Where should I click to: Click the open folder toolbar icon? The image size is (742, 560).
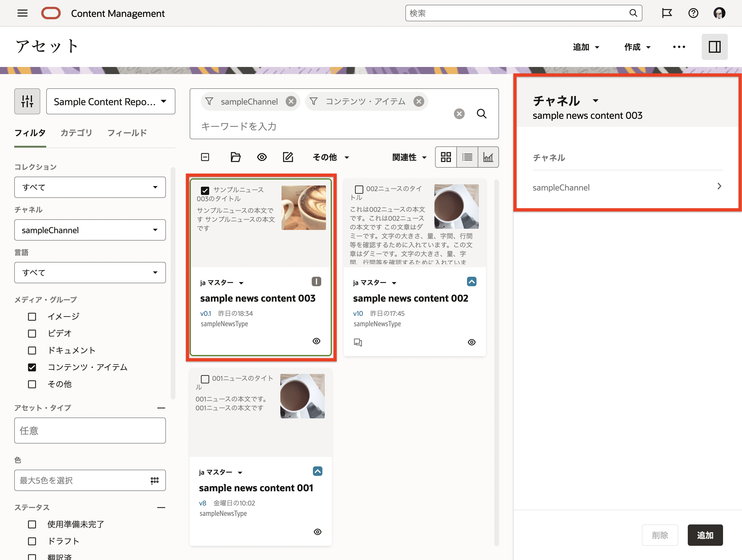pyautogui.click(x=236, y=157)
